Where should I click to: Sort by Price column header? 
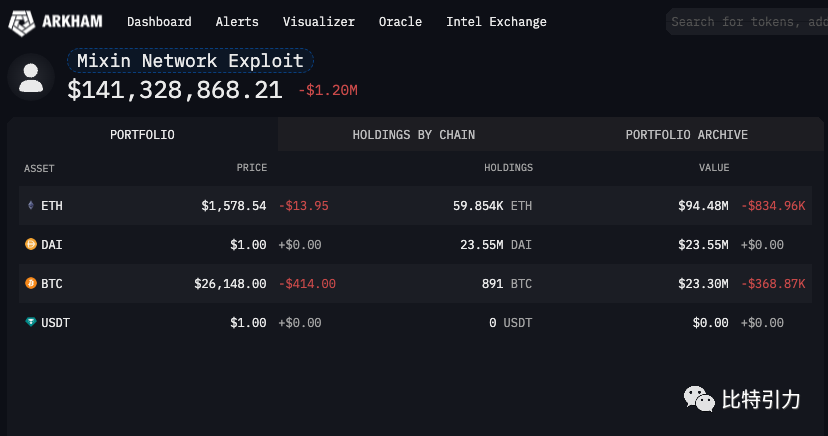click(251, 168)
